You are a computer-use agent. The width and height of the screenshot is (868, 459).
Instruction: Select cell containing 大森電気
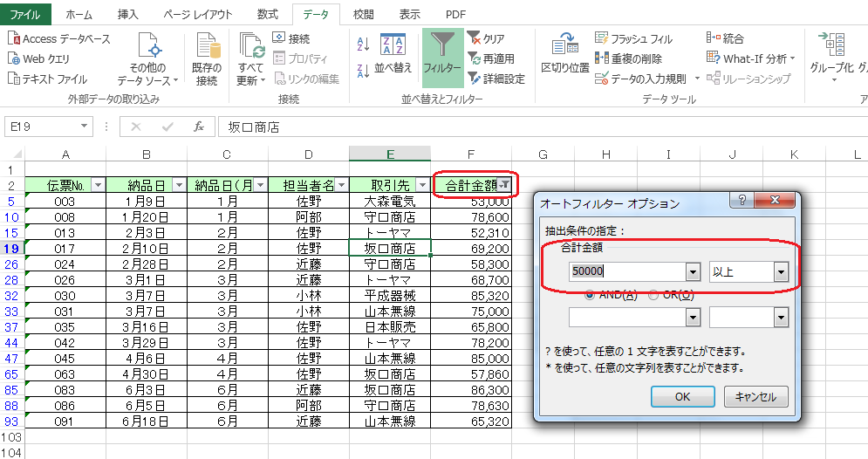[x=390, y=201]
